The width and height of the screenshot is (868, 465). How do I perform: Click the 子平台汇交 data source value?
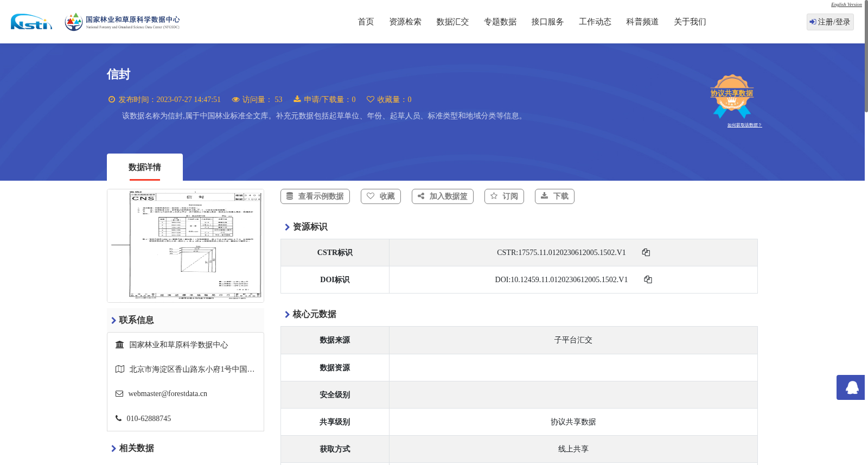(573, 340)
